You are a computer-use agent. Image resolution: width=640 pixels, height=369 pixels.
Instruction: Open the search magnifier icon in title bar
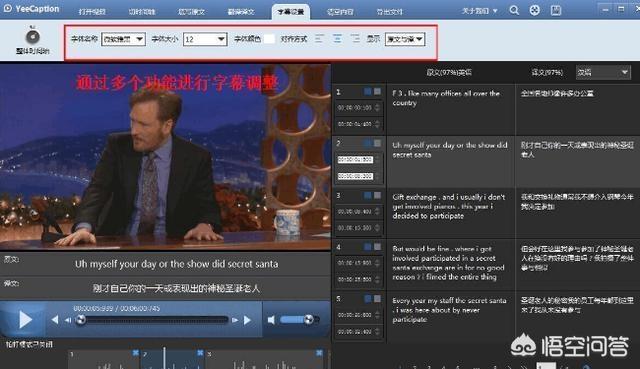(514, 10)
